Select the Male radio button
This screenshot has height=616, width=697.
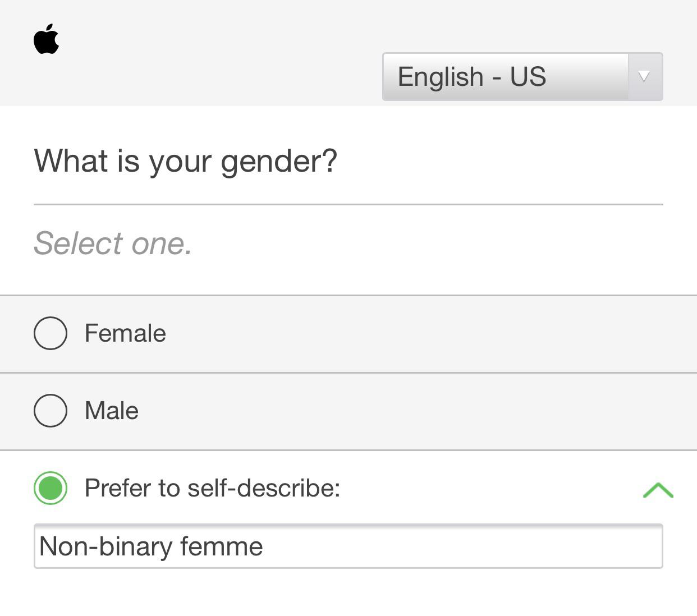click(x=50, y=411)
